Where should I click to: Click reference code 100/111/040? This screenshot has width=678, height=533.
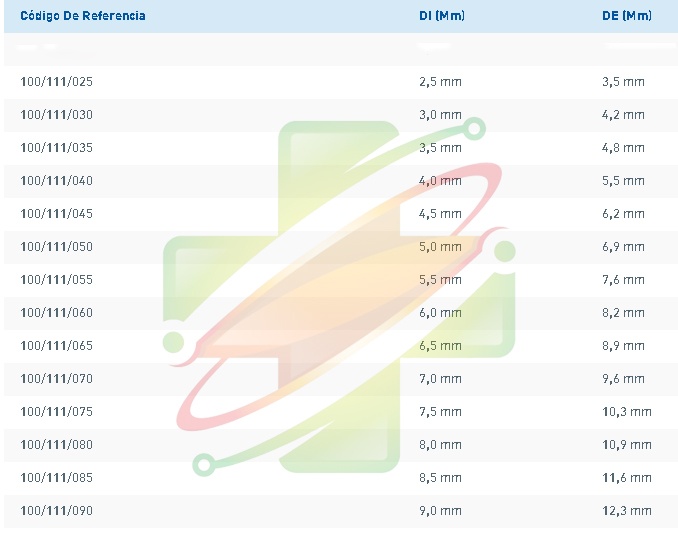click(x=57, y=181)
